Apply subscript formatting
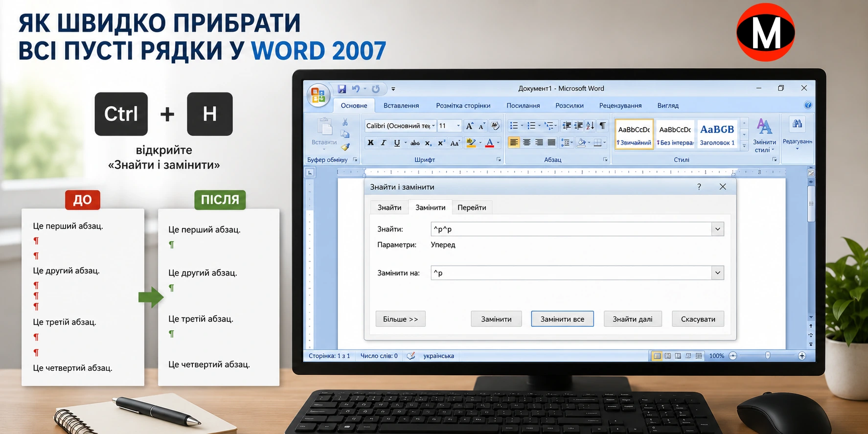This screenshot has height=434, width=868. (x=428, y=143)
